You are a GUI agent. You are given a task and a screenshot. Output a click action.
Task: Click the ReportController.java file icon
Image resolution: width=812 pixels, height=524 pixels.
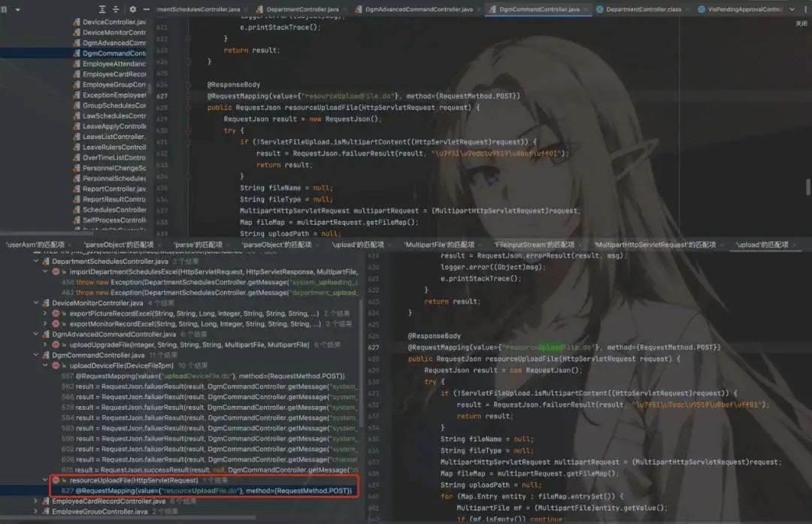pyautogui.click(x=77, y=189)
